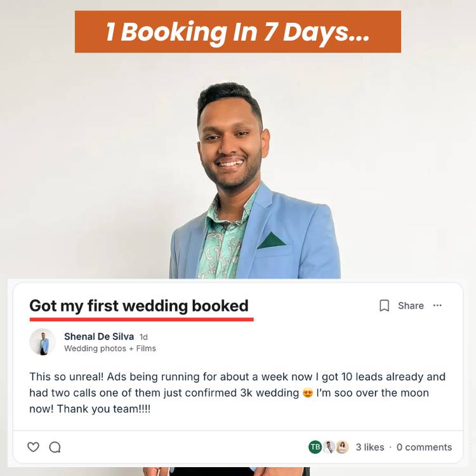Click the '0 comments' link
The image size is (476, 476).
click(x=424, y=447)
